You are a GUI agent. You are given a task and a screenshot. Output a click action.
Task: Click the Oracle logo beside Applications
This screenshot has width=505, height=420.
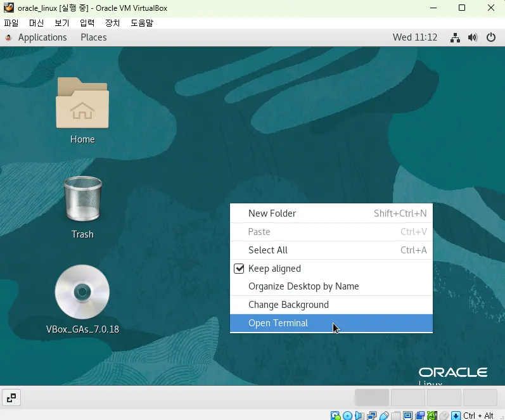[x=8, y=37]
